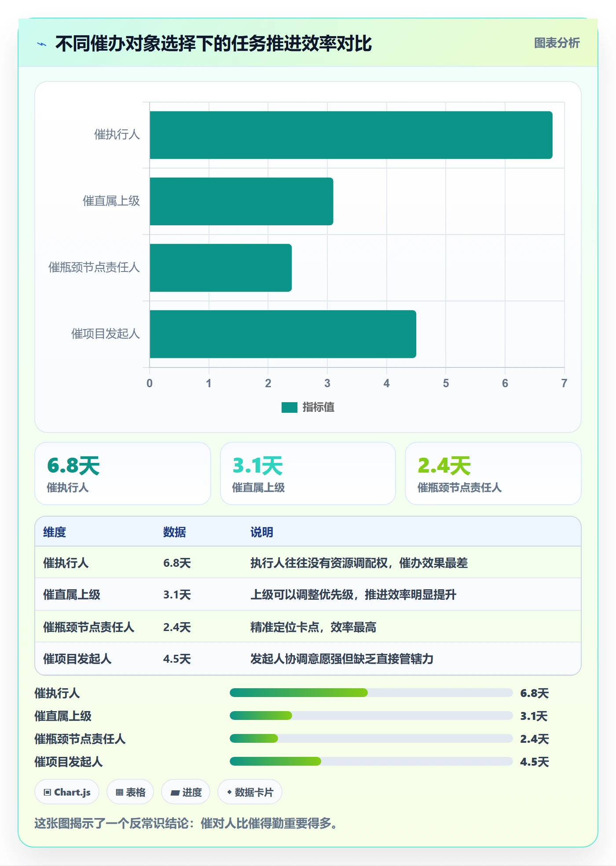Viewport: 616px width, 866px height.
Task: Click the x-axis tick label 7
Action: (564, 383)
